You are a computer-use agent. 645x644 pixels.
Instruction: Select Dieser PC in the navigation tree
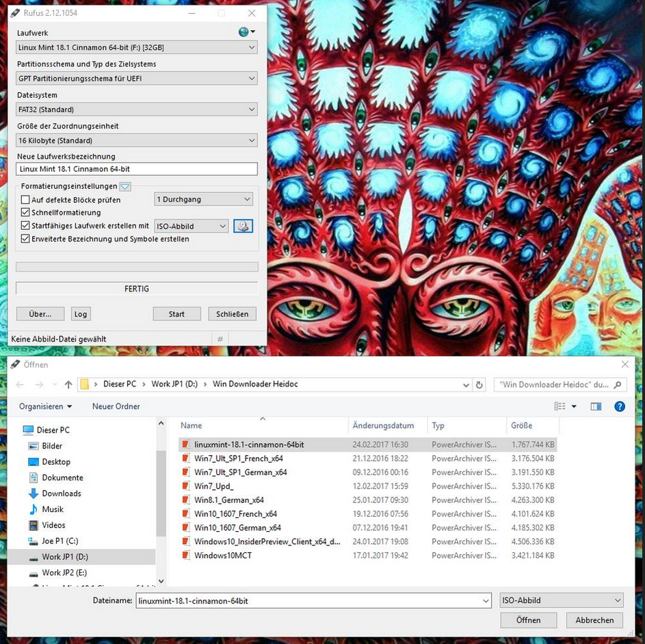[53, 430]
